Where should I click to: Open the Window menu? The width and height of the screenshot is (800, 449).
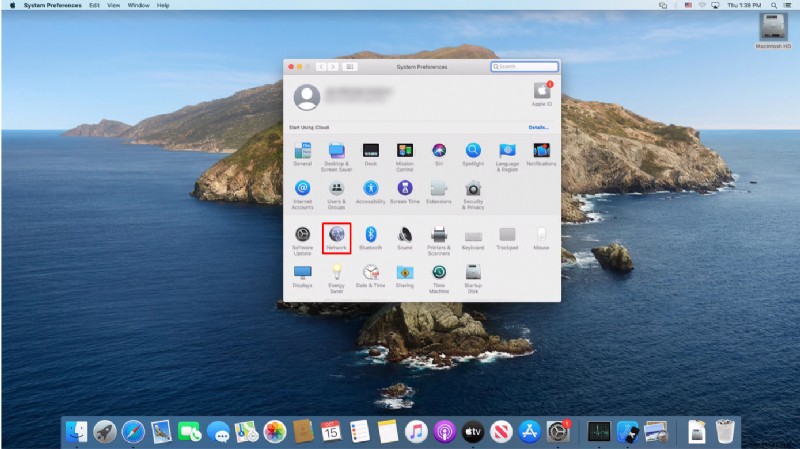coord(138,5)
